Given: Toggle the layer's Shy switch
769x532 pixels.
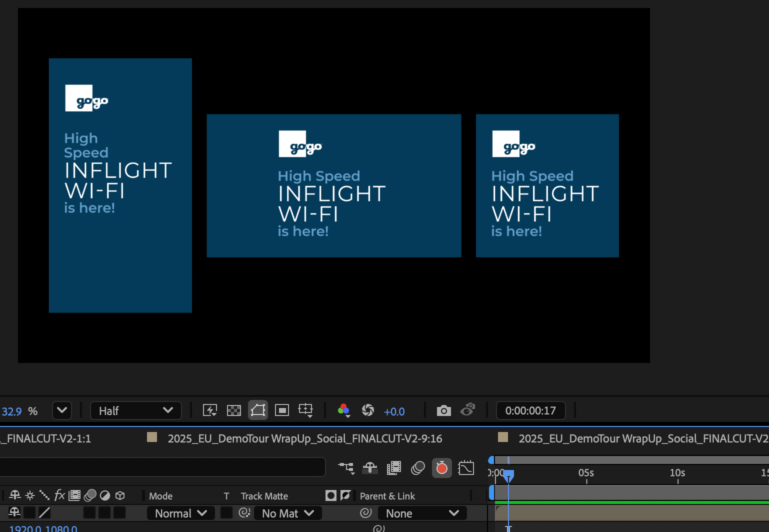Looking at the screenshot, I should [x=14, y=512].
